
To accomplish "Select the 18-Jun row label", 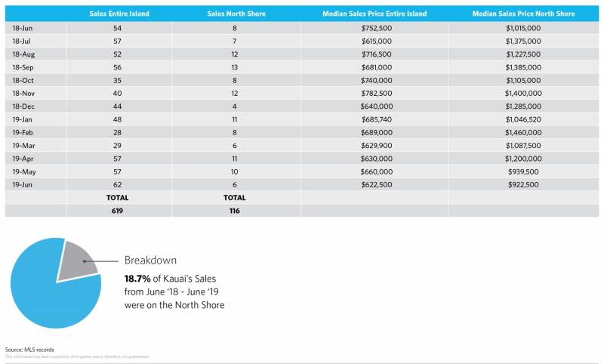I will tap(23, 27).
